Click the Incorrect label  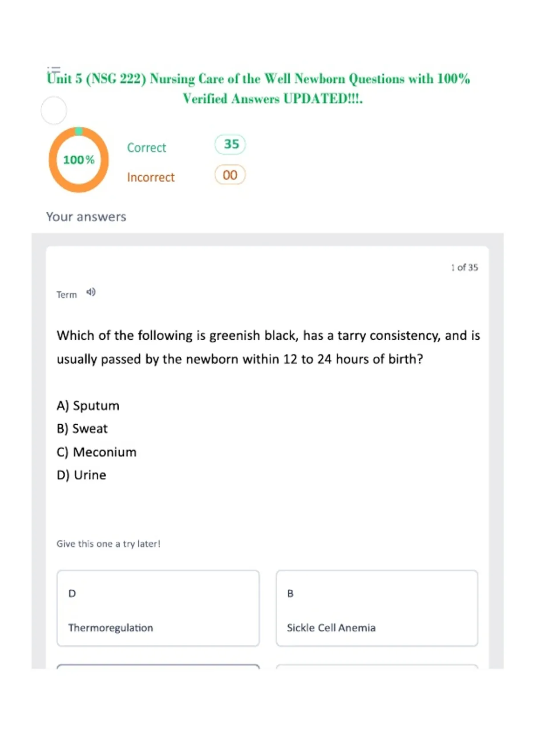click(151, 177)
